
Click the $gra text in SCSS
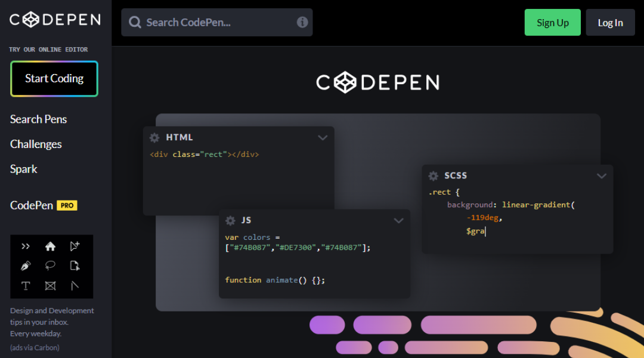coord(476,232)
